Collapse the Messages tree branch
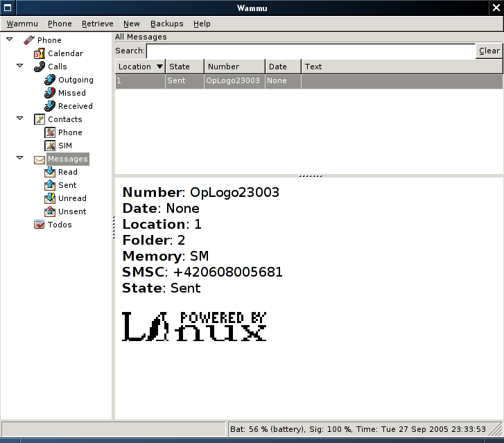 coord(19,158)
